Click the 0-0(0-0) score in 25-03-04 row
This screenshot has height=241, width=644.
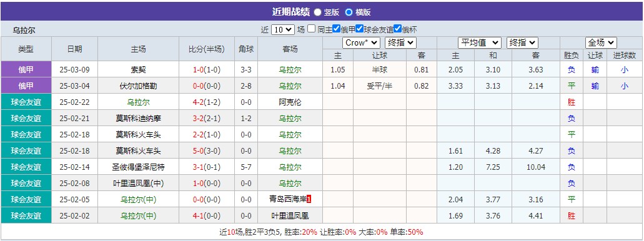coord(207,86)
